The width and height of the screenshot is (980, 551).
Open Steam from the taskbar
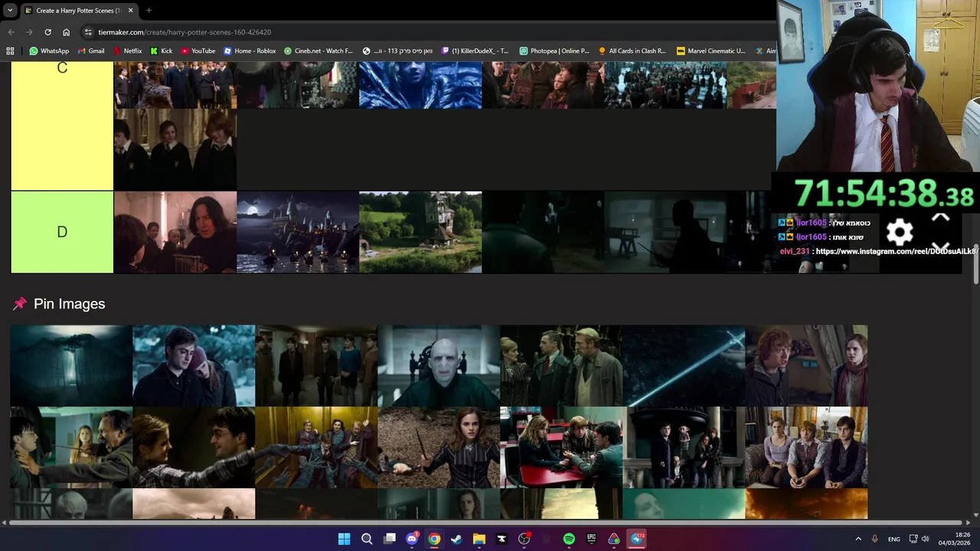coord(456,539)
